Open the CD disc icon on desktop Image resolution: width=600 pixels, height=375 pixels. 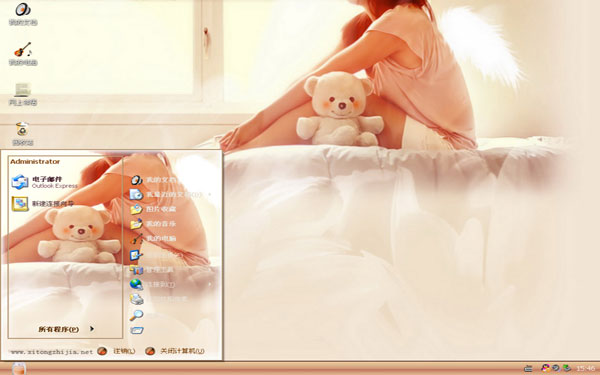point(23,14)
